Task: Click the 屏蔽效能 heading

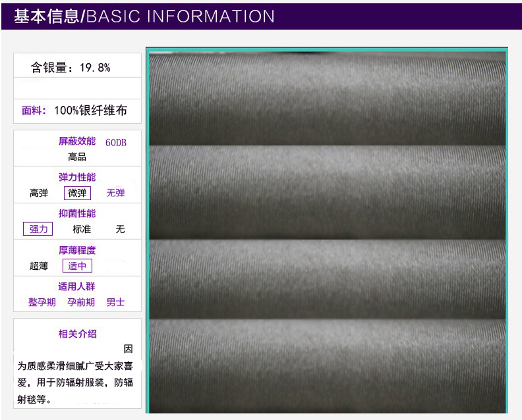Action: pyautogui.click(x=77, y=142)
